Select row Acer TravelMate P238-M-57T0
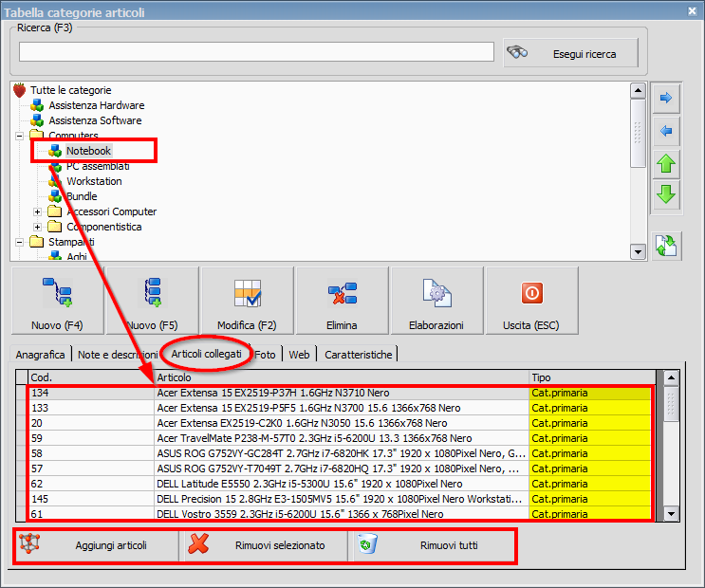The width and height of the screenshot is (705, 588). (340, 438)
